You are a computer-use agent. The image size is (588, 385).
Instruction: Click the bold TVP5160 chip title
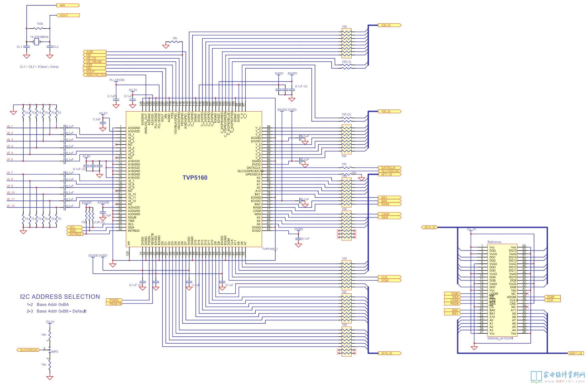tap(195, 178)
